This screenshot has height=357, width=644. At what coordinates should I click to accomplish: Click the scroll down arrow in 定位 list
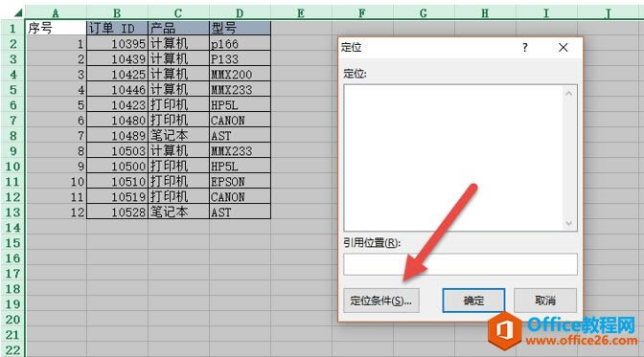coord(569,223)
